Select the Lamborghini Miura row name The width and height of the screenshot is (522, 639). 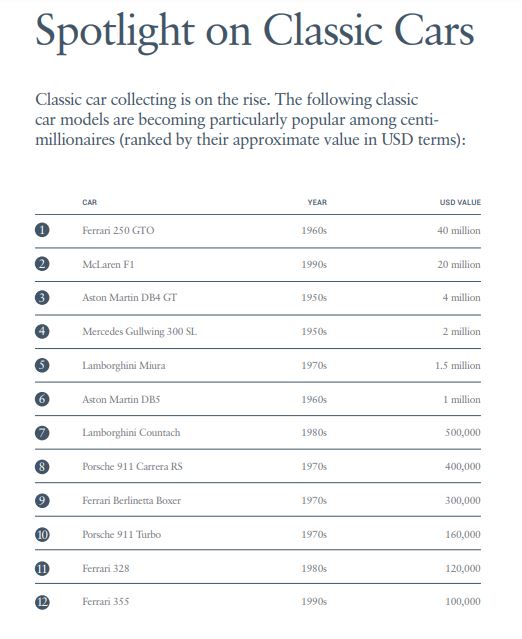tap(124, 365)
